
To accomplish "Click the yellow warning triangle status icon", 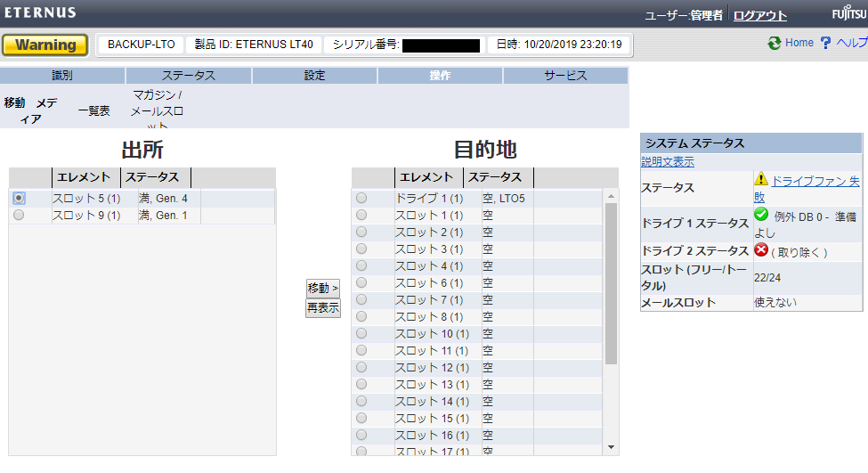I will (x=761, y=178).
